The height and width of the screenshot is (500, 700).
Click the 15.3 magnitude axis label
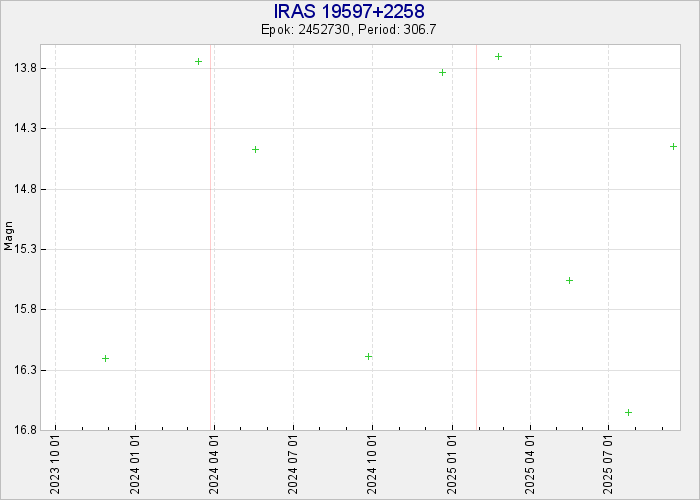click(25, 249)
